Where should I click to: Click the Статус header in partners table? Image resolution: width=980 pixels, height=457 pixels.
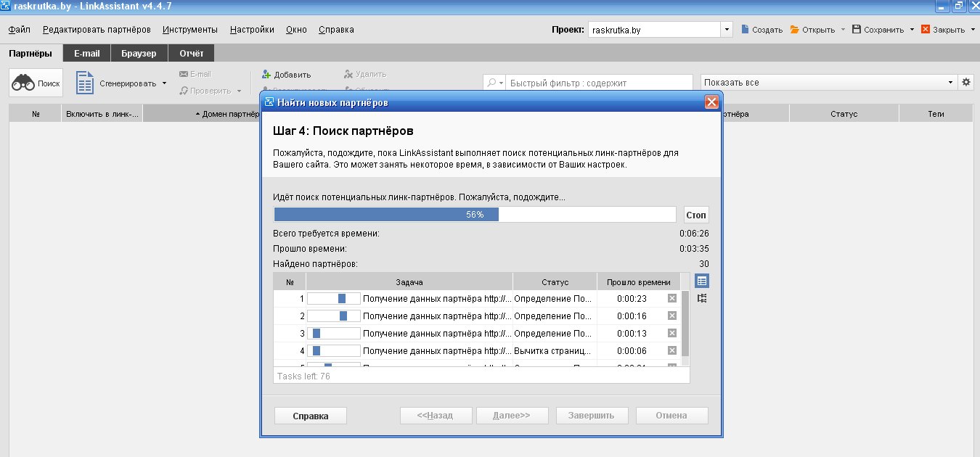pos(844,114)
